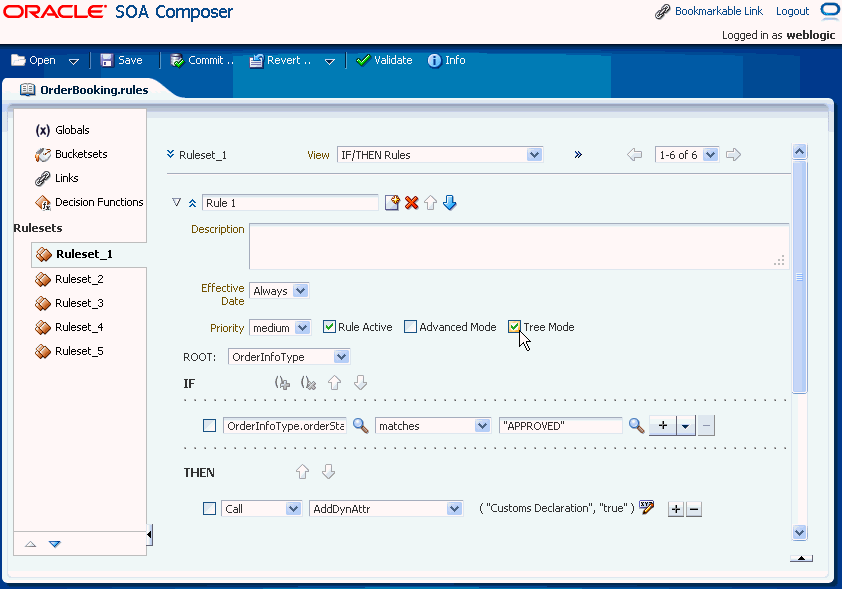Go to previous rules page arrow

click(x=635, y=155)
